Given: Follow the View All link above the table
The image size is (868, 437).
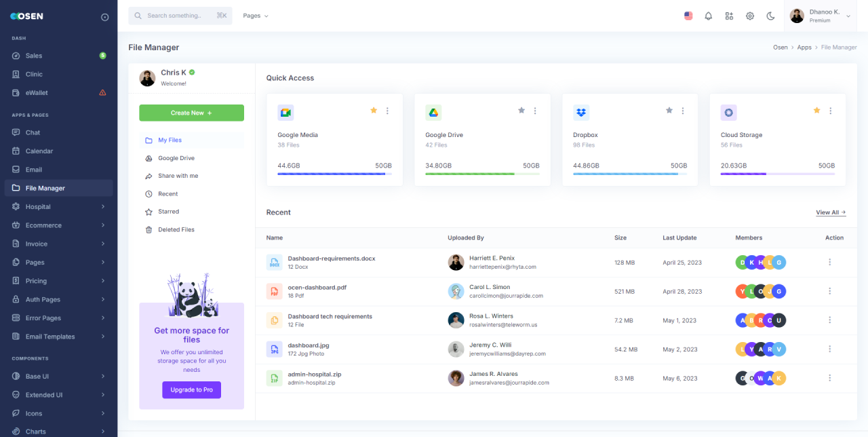Looking at the screenshot, I should [x=829, y=212].
